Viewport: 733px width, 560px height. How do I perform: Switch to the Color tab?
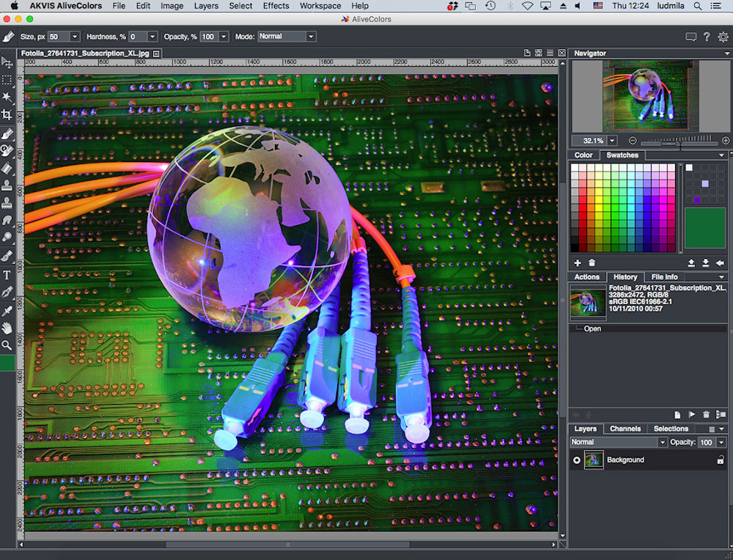click(583, 155)
